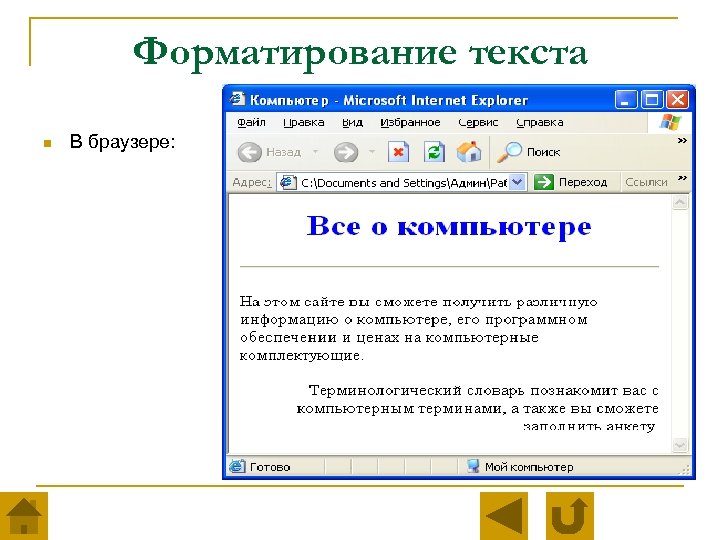Click the slide's return U-turn button
The image size is (720, 540).
pos(569,516)
